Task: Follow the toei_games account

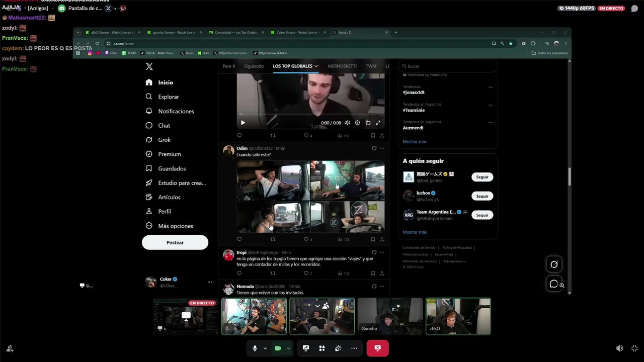Action: click(482, 177)
